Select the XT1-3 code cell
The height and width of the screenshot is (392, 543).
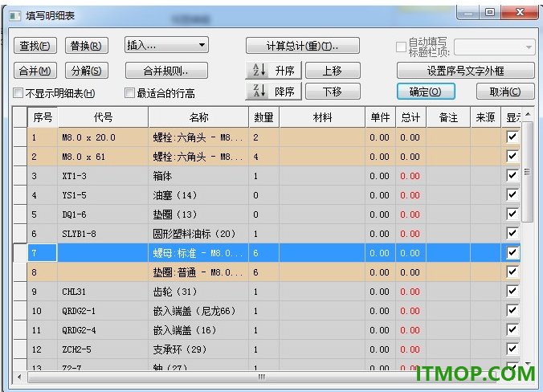tap(103, 176)
